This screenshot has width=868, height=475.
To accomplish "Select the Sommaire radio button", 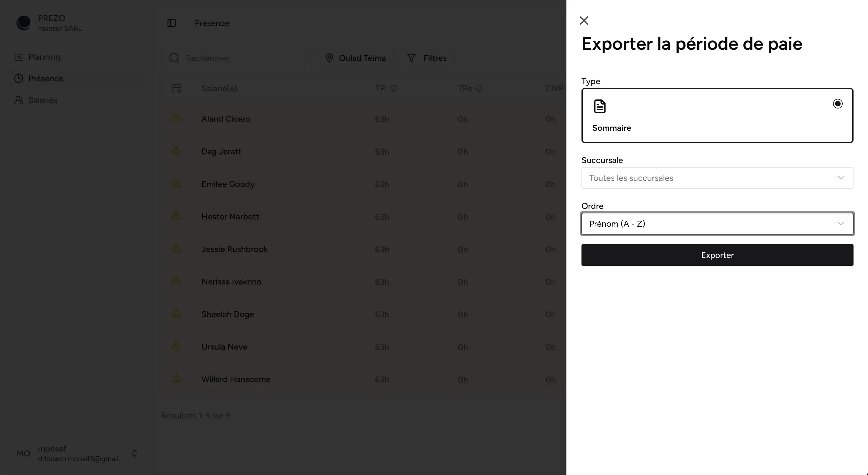I will coord(838,104).
